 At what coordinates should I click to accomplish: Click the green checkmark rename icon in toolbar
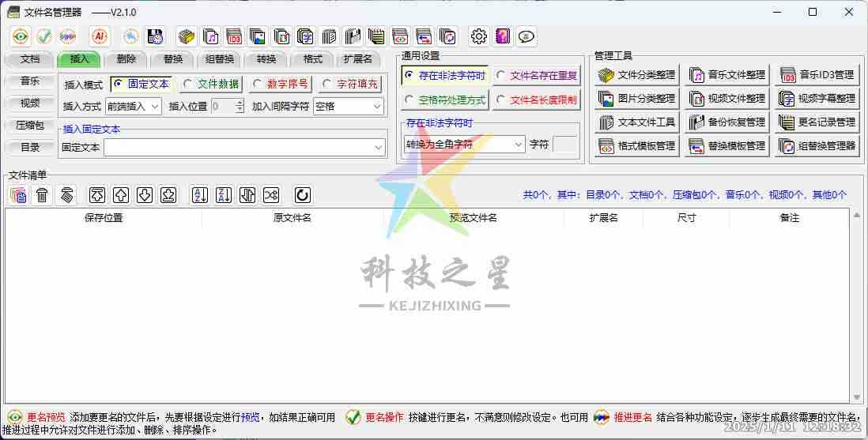click(x=44, y=36)
